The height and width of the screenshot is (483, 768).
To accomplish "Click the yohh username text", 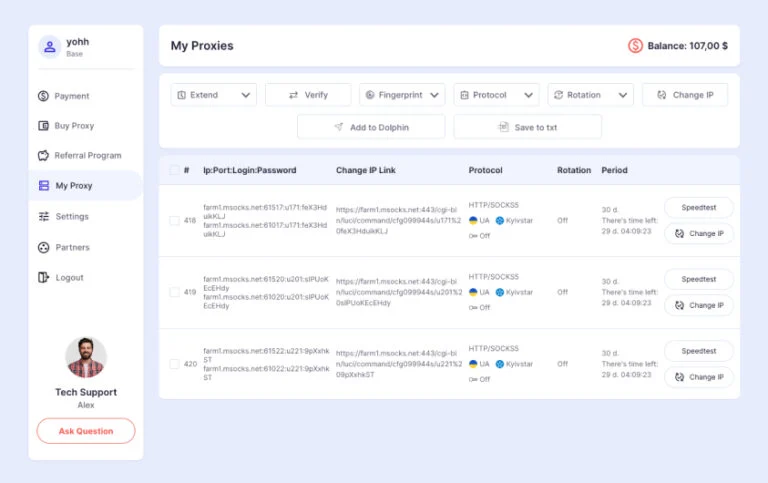I will click(x=78, y=42).
